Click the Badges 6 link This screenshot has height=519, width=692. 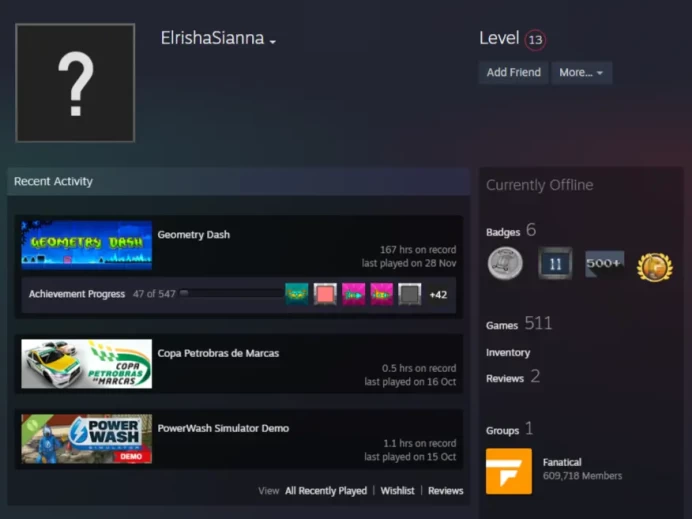(x=511, y=230)
